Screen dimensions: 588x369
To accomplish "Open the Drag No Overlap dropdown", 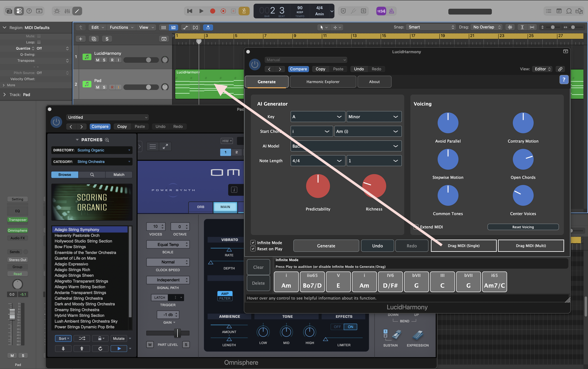I will 486,27.
